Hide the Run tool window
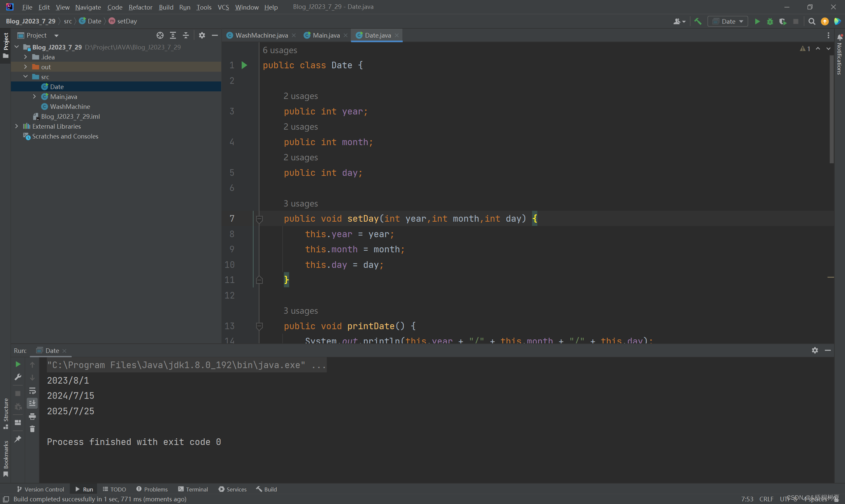 [828, 351]
